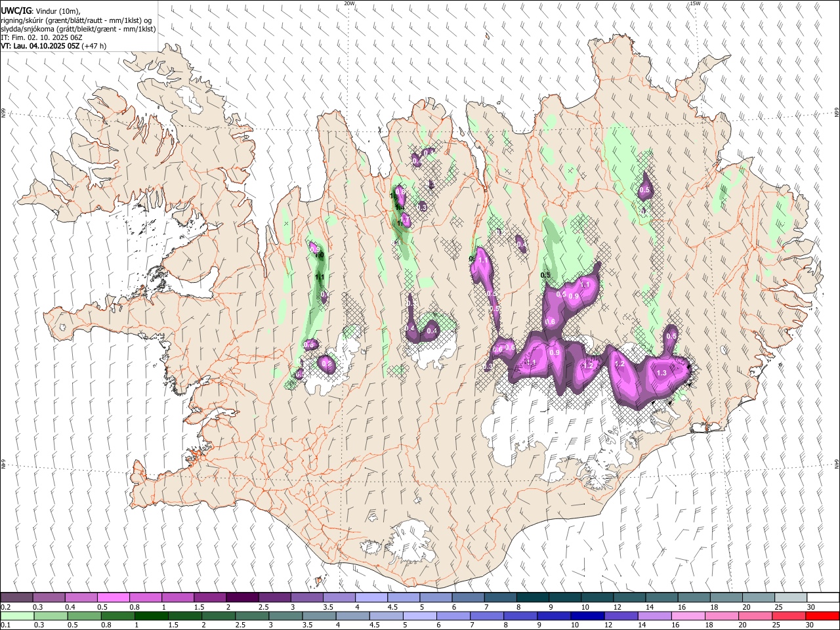Pick the 8–9 dark teal swatch, snow row

[x=533, y=597]
